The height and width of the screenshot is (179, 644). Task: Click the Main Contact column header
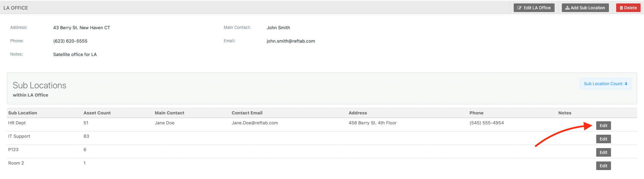point(169,113)
